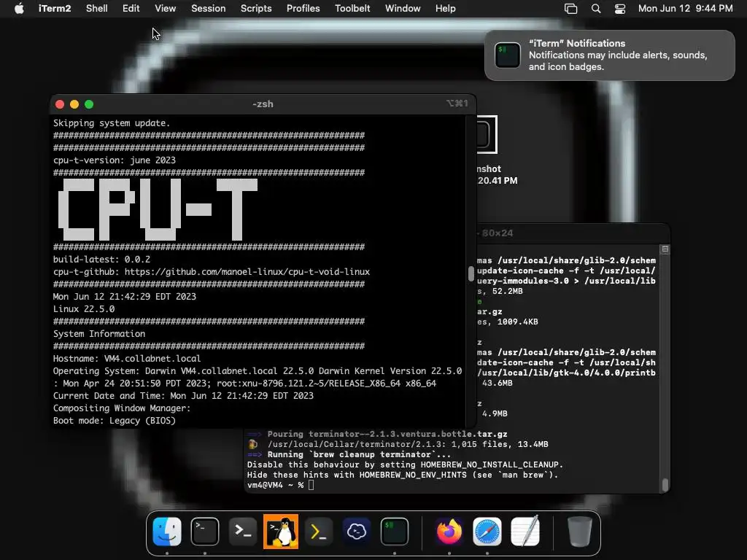Open the Apple menu
747x560 pixels.
(19, 9)
